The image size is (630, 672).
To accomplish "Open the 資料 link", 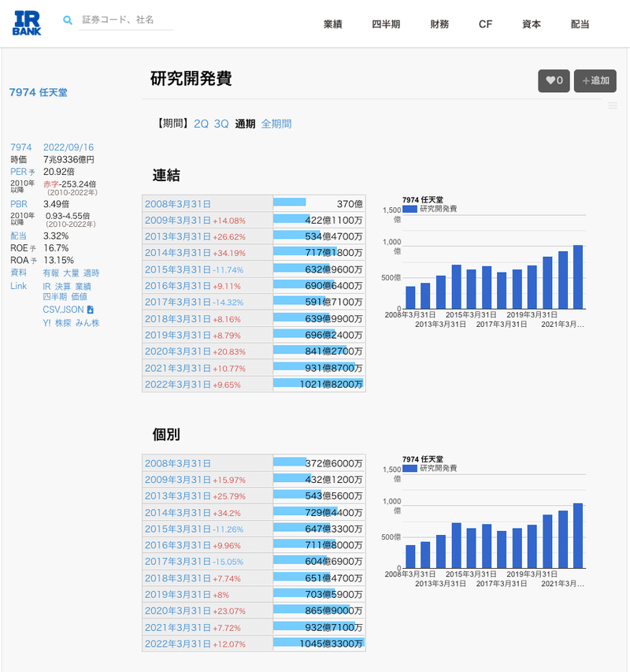I will pyautogui.click(x=18, y=273).
